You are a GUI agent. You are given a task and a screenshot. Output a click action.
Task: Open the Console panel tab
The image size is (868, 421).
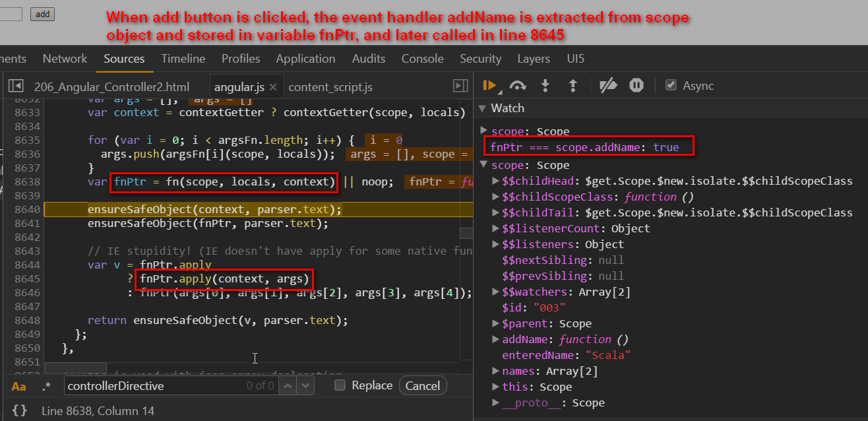[x=422, y=59]
